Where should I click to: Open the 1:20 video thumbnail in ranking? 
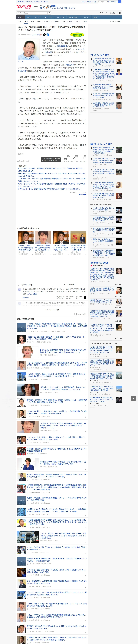pos(119,210)
